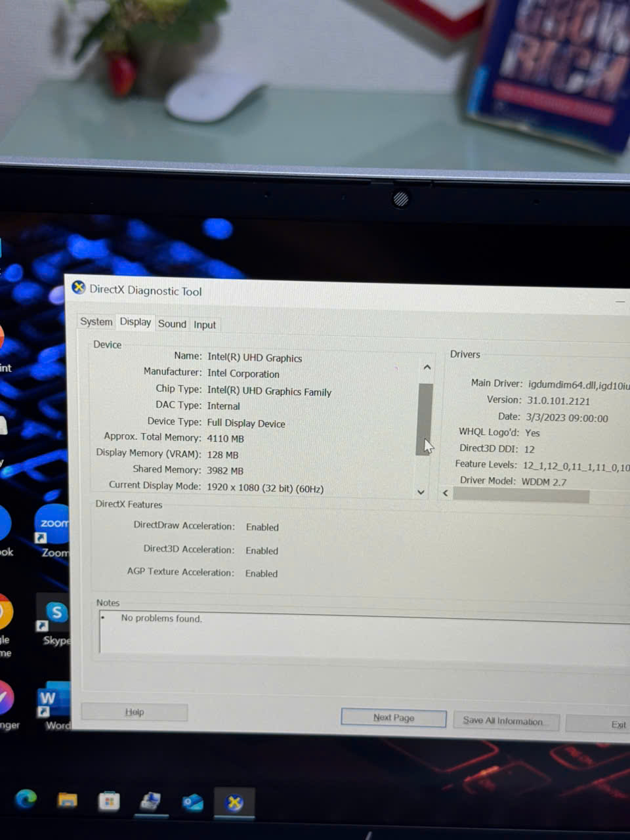Image resolution: width=630 pixels, height=840 pixels.
Task: Click Save All Information
Action: coord(506,721)
